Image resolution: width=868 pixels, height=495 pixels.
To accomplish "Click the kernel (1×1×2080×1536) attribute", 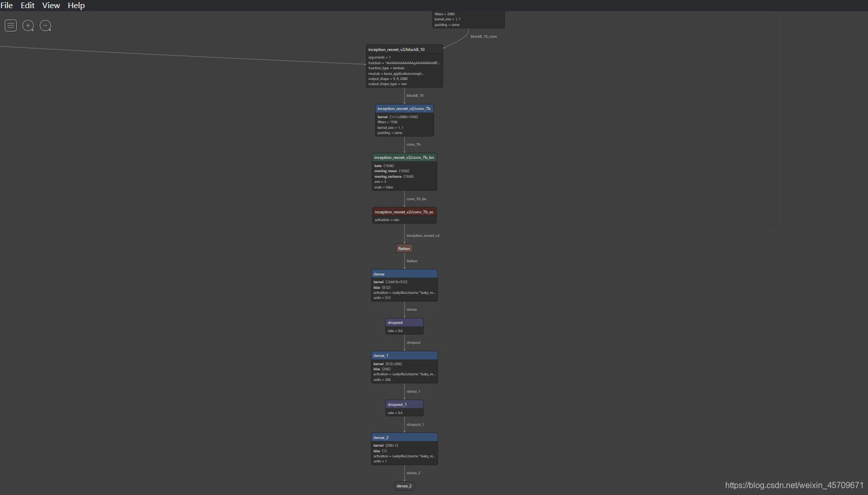I will coord(398,117).
